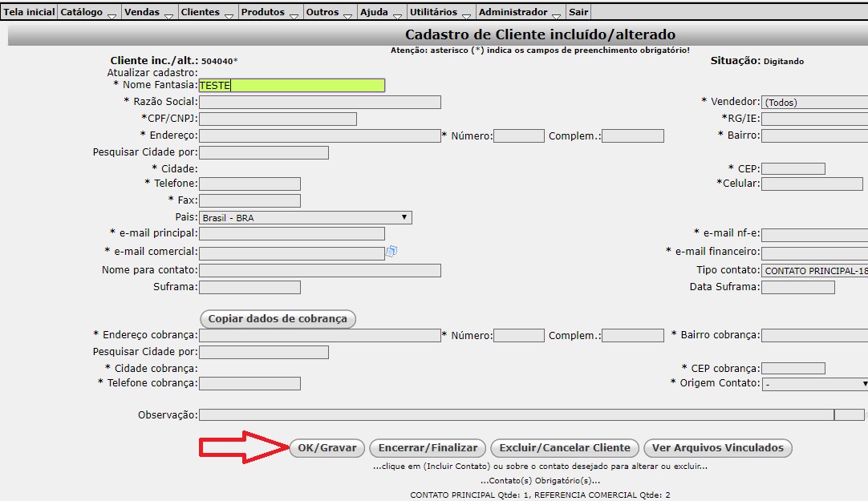Screen dimensions: 868x501
Task: Focus the Nome Fantasia field containing TESTE
Action: pyautogui.click(x=291, y=86)
